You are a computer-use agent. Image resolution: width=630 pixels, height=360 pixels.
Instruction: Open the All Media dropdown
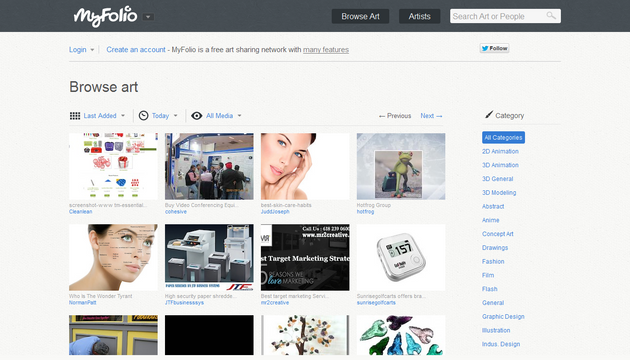pos(224,116)
